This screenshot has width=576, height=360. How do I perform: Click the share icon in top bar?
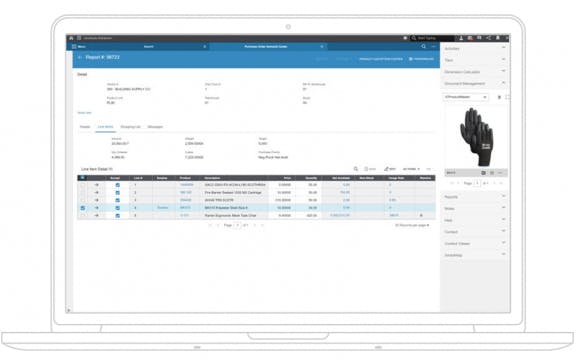pos(488,38)
